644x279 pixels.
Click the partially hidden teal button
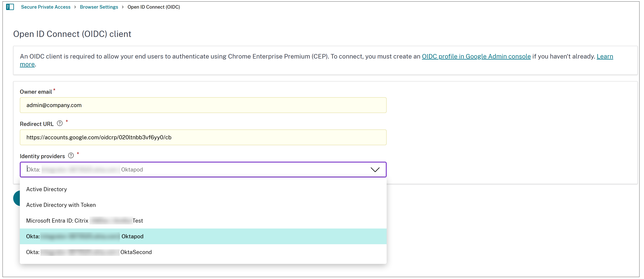[x=16, y=198]
